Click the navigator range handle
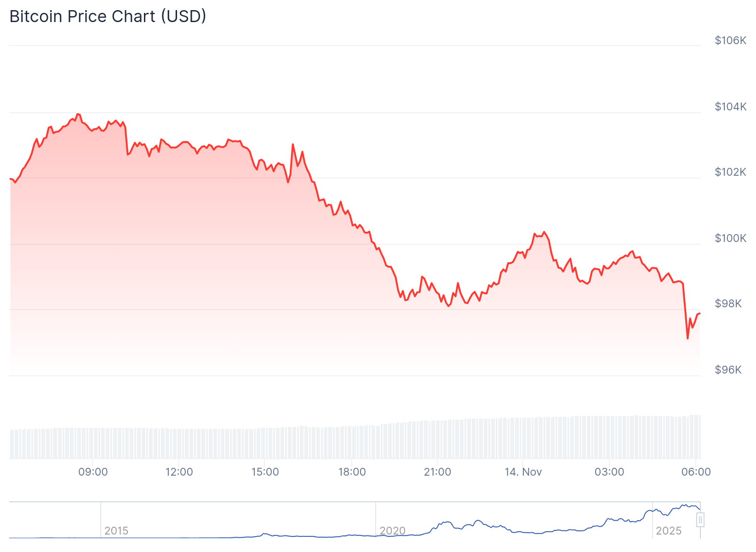 coord(700,520)
